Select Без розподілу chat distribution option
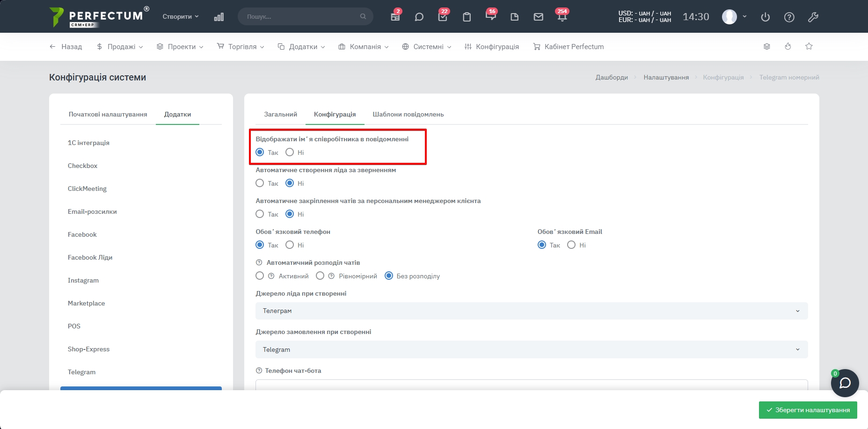Screen dimensions: 868x429 pos(389,276)
